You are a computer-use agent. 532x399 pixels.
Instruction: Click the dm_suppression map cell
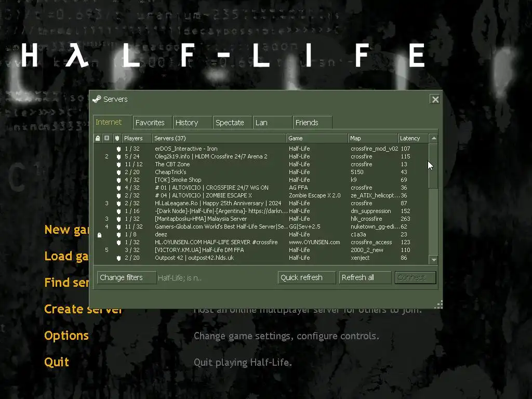(x=370, y=211)
